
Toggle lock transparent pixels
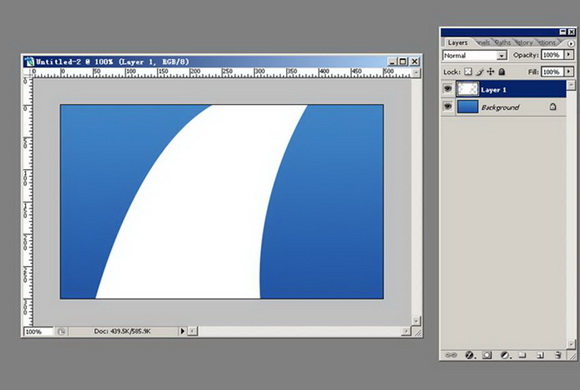(468, 72)
